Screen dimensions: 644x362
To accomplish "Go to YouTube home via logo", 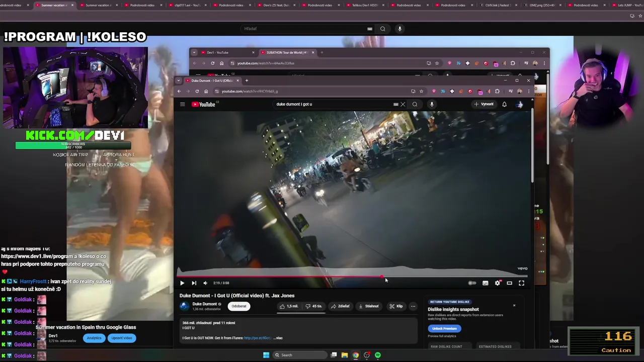I will pos(204,104).
